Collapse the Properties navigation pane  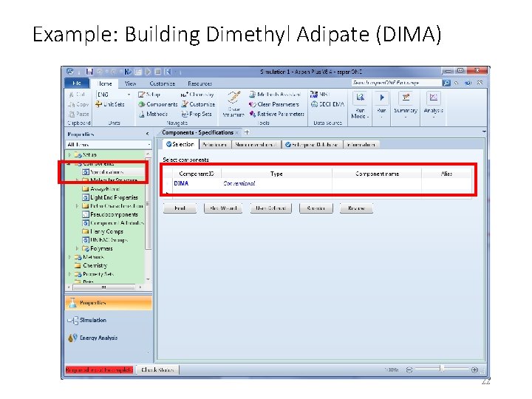(147, 134)
